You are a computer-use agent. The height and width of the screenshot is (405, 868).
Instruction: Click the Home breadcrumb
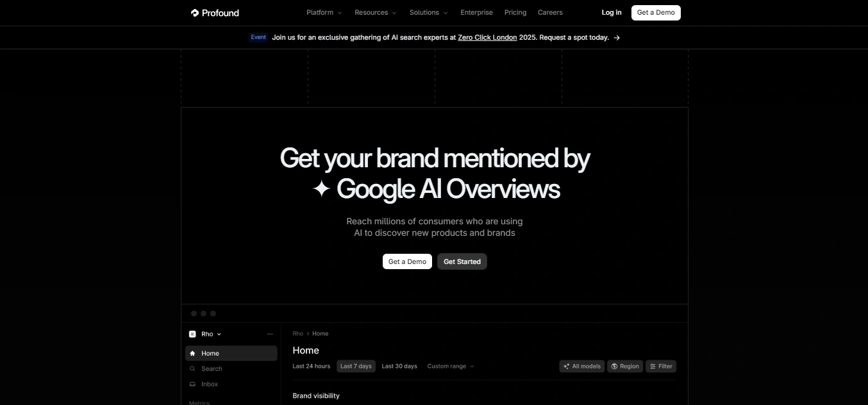pos(321,333)
